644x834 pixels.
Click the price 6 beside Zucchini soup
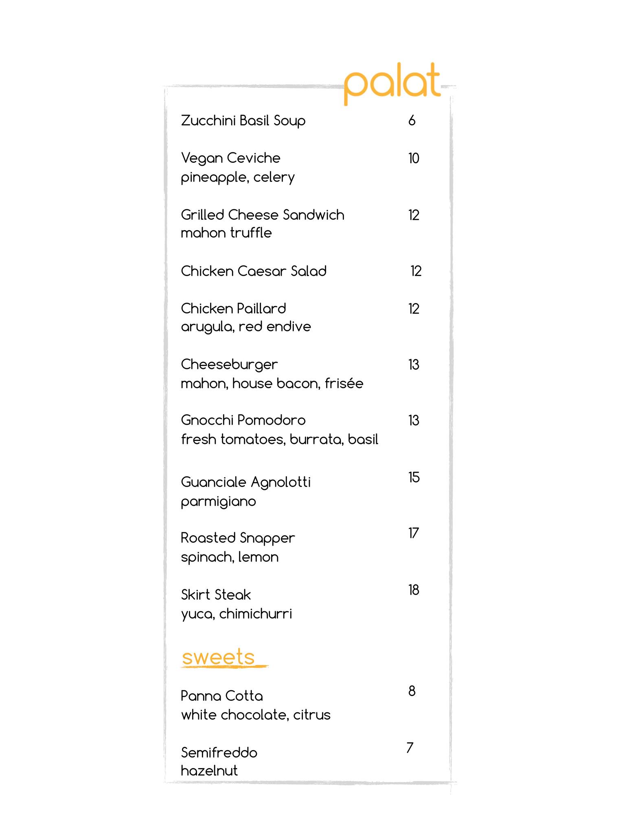click(x=412, y=121)
